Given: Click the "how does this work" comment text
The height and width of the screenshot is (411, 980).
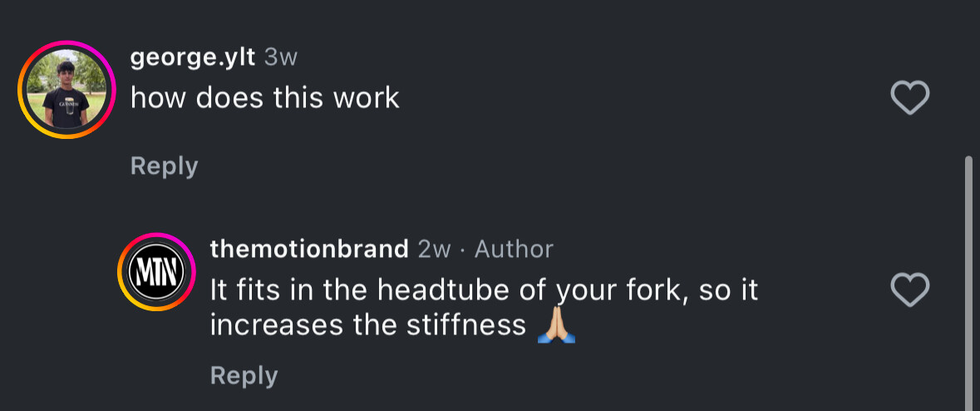Looking at the screenshot, I should click(265, 98).
